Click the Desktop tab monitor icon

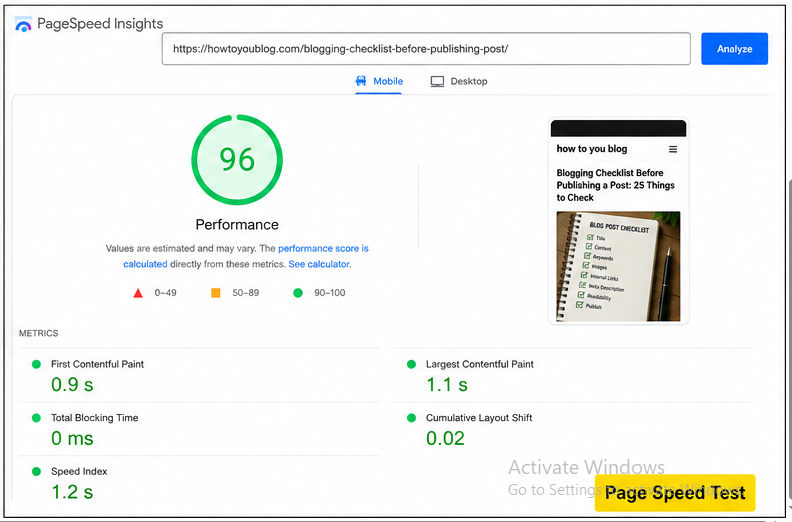coord(437,81)
